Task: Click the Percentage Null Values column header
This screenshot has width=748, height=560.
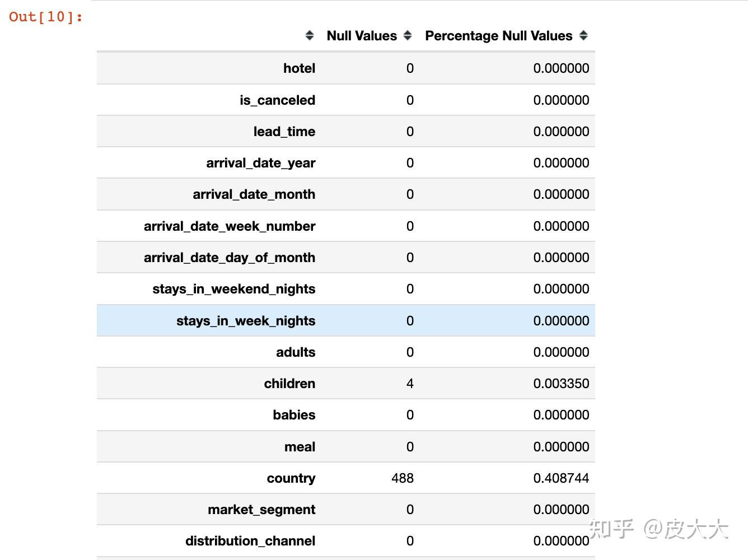Action: click(498, 36)
